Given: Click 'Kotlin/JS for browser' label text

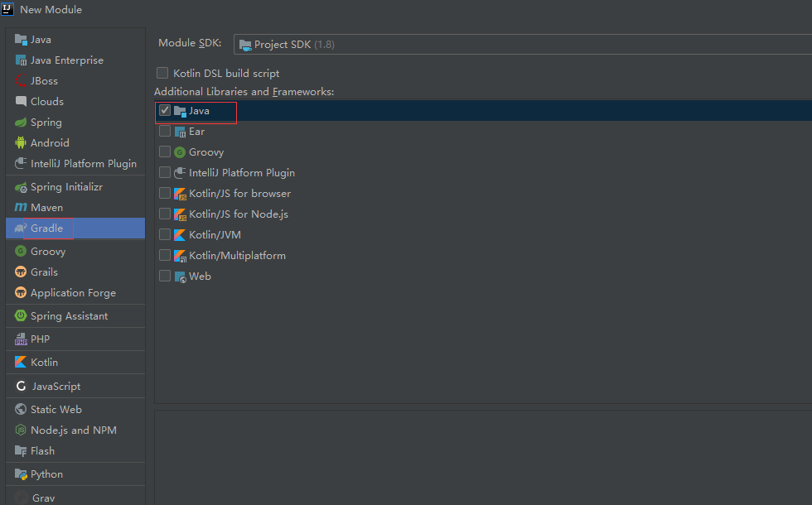Looking at the screenshot, I should click(239, 194).
